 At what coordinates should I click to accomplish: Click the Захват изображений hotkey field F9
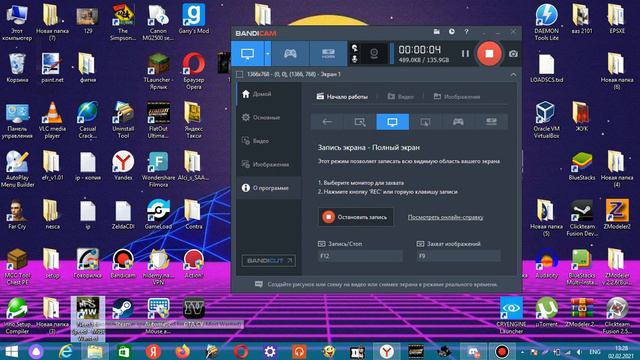(x=458, y=256)
